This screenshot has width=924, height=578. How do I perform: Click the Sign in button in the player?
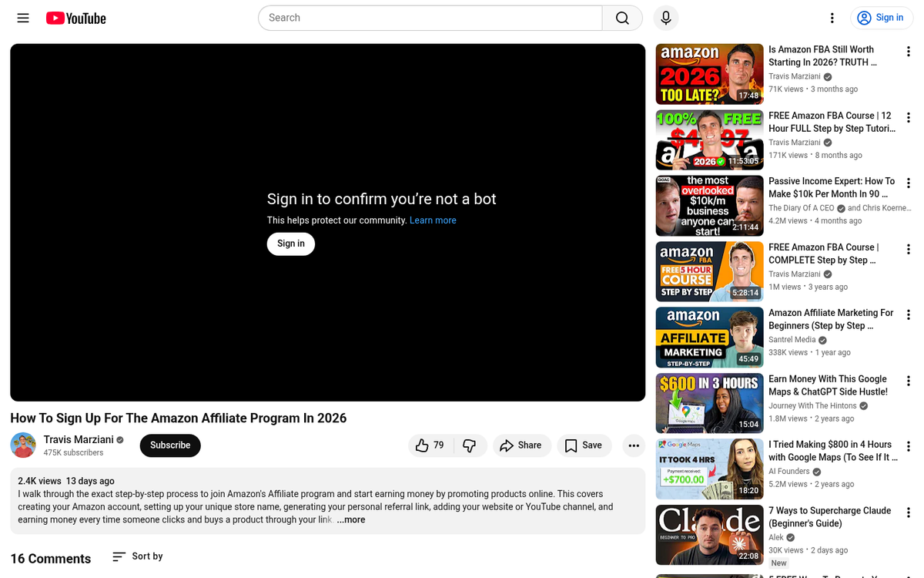coord(290,244)
